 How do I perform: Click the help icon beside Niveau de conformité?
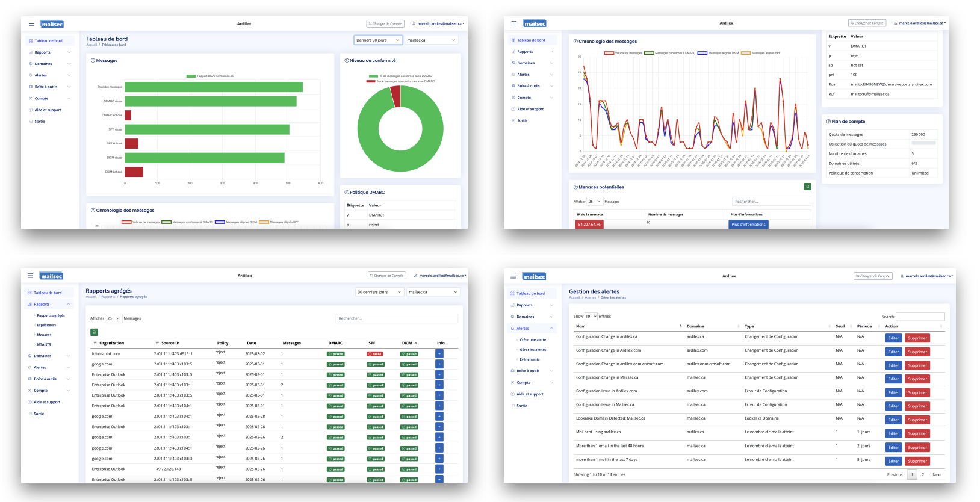[x=346, y=60]
